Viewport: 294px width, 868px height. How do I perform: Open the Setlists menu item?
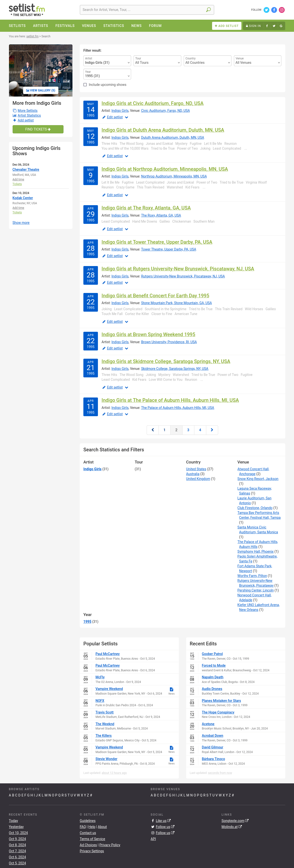pos(17,26)
